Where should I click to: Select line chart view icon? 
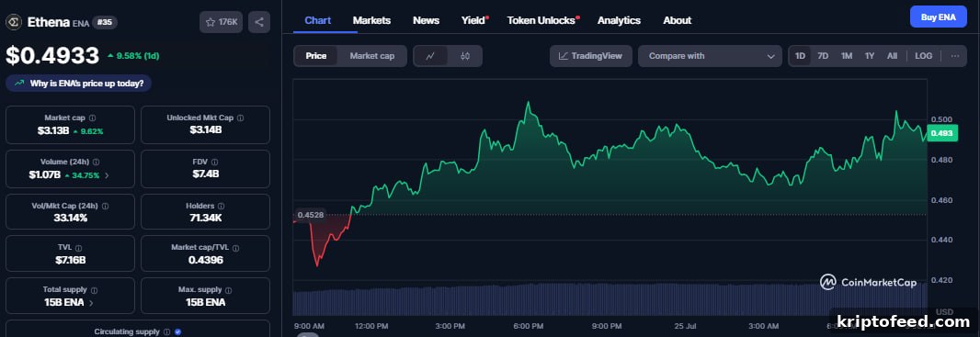430,56
